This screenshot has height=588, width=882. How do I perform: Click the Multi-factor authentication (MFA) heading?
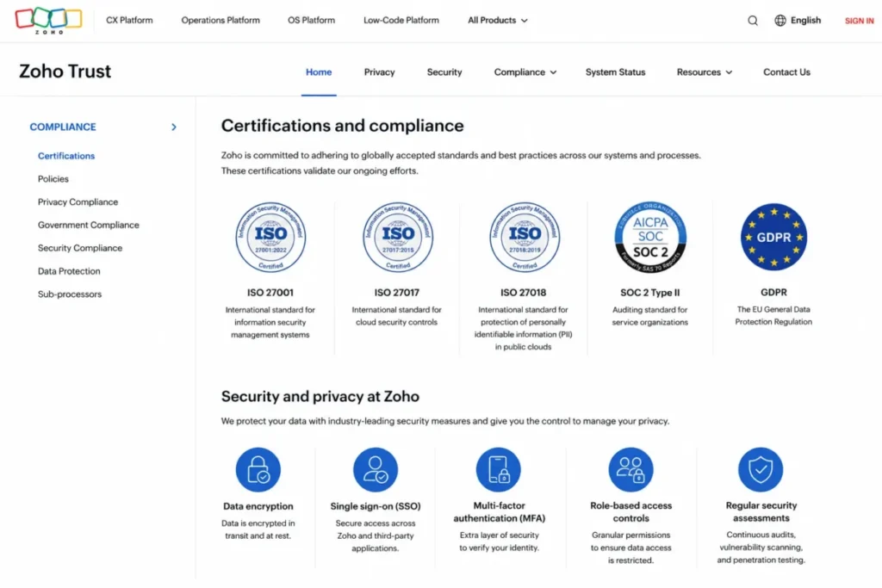coord(499,511)
